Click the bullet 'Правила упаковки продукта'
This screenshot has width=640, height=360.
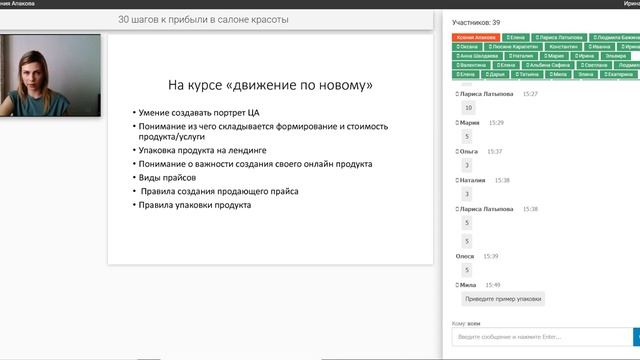coord(195,205)
